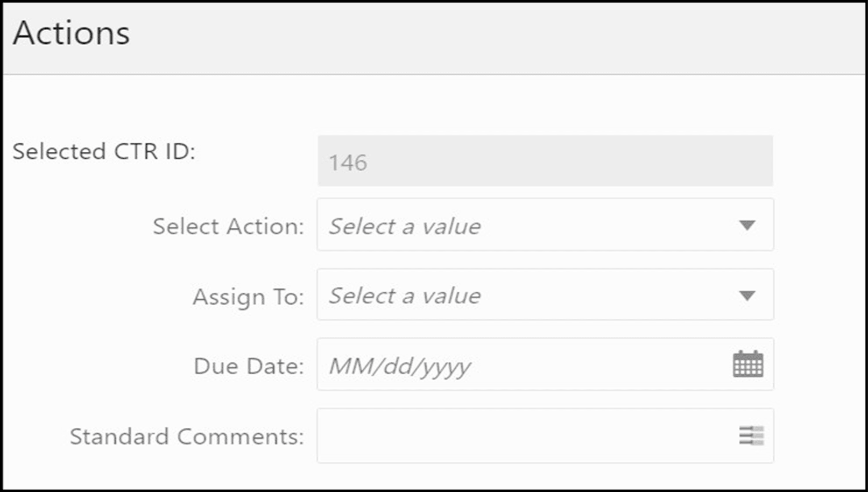Click the Selected CTR ID label
Viewport: 868px width, 492px height.
pyautogui.click(x=105, y=152)
